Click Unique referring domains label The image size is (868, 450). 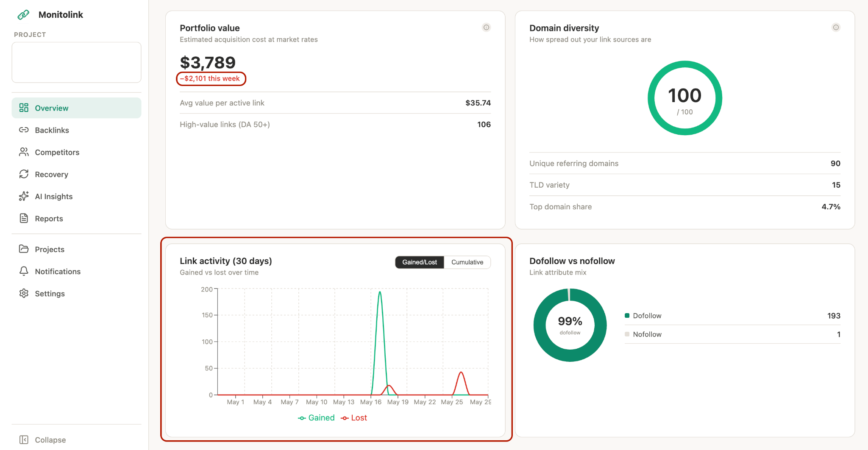click(x=573, y=163)
